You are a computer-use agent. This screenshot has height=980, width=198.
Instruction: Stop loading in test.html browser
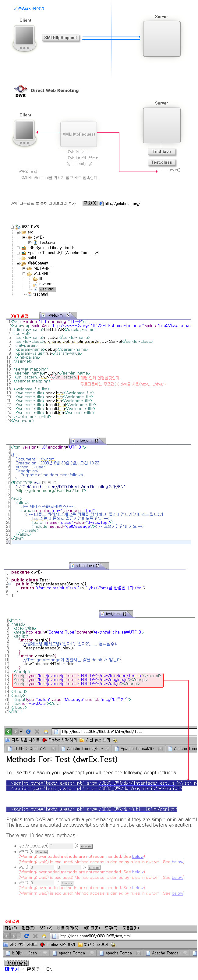pos(35,936)
